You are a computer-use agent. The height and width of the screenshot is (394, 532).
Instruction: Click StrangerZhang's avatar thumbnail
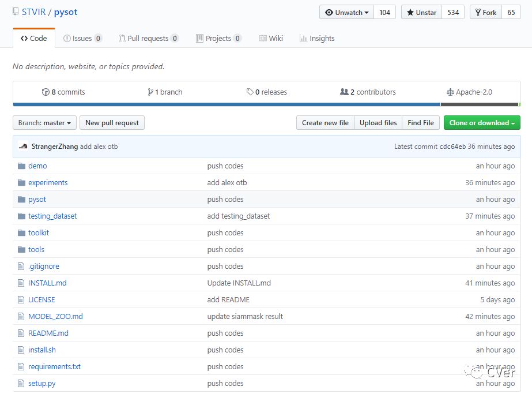[23, 147]
